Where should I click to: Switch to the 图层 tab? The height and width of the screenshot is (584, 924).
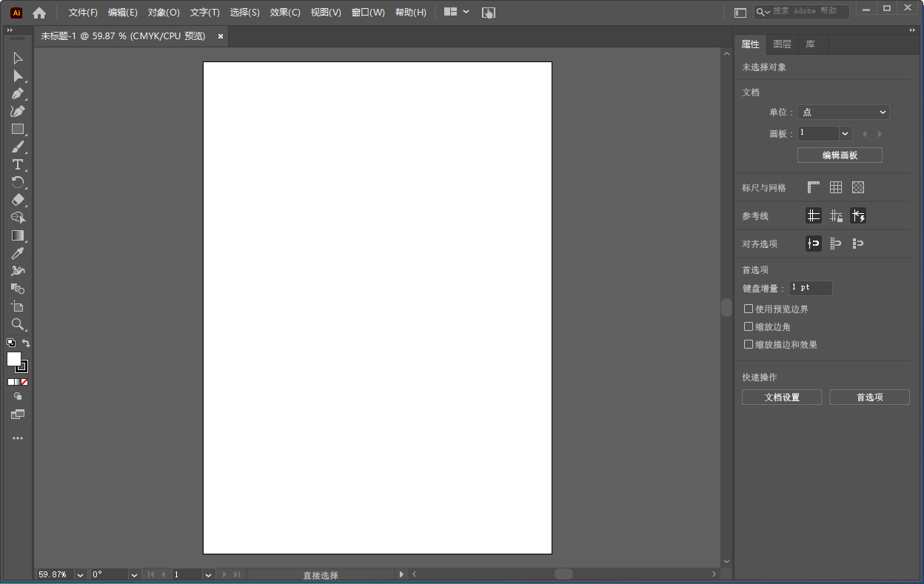pyautogui.click(x=782, y=44)
